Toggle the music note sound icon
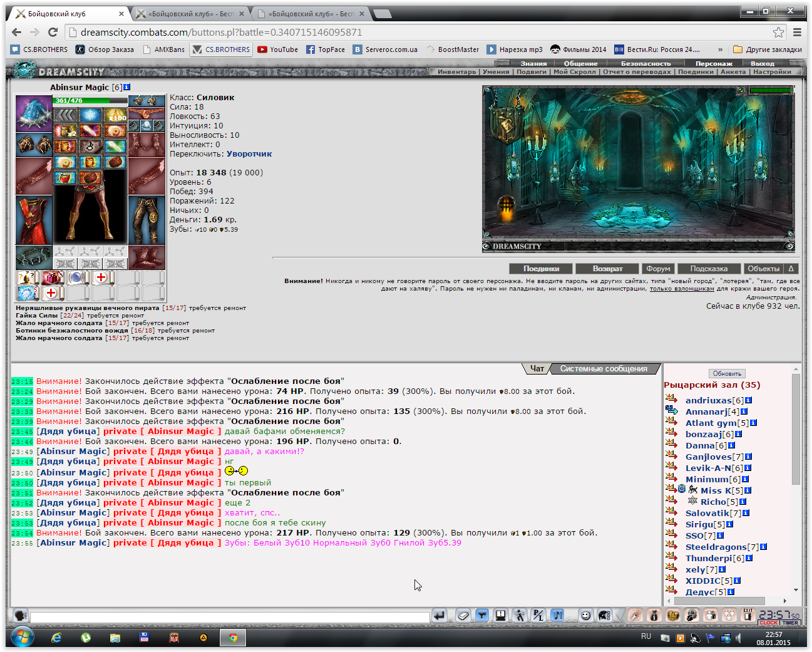Screen dimensions: 812x652 [x=557, y=616]
